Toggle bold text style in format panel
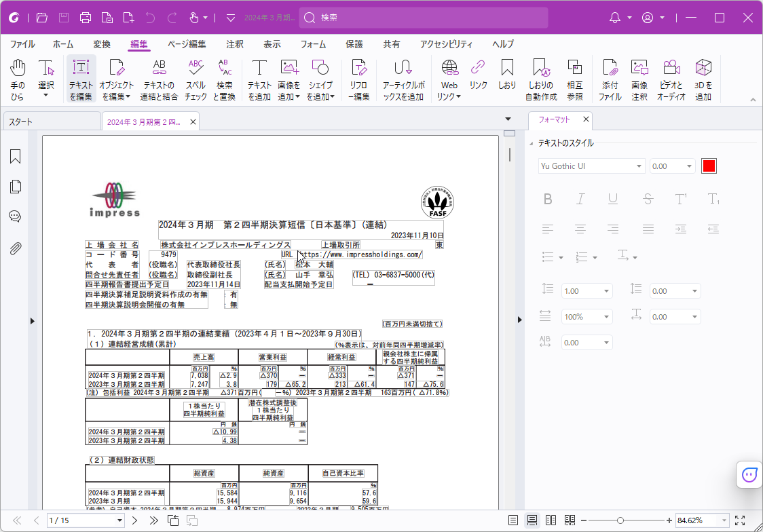The height and width of the screenshot is (532, 763). coord(548,197)
